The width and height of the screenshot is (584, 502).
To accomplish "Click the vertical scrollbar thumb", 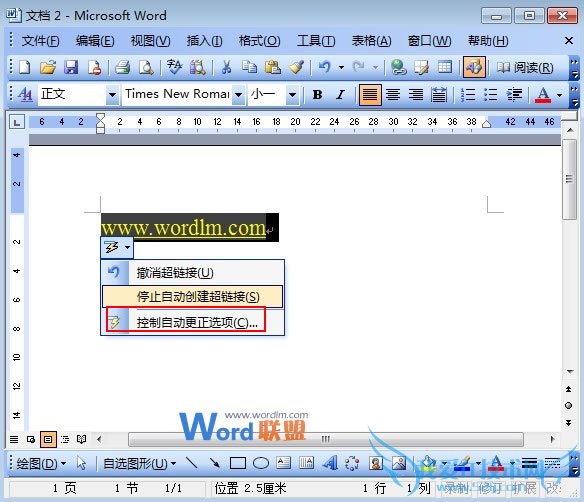I will pos(569,179).
